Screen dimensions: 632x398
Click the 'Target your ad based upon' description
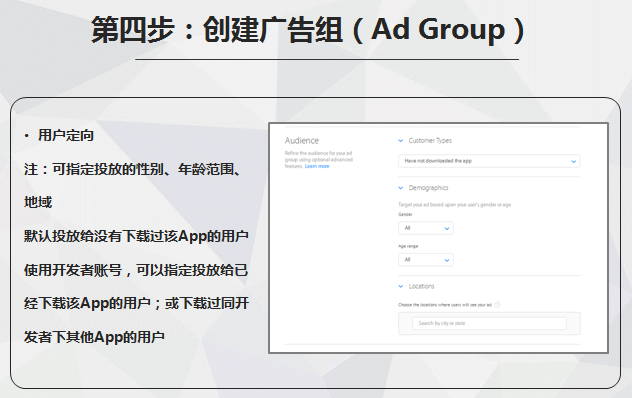454,205
